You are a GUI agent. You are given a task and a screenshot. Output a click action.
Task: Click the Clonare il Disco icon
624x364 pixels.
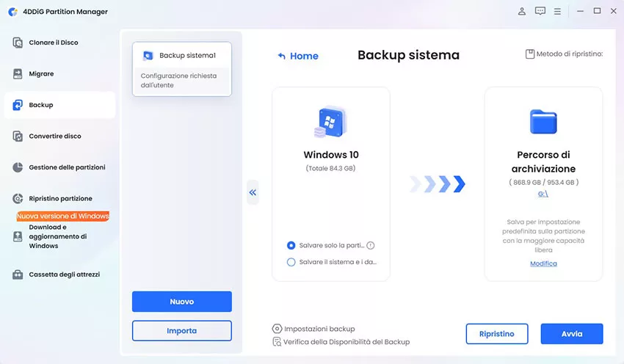(18, 43)
